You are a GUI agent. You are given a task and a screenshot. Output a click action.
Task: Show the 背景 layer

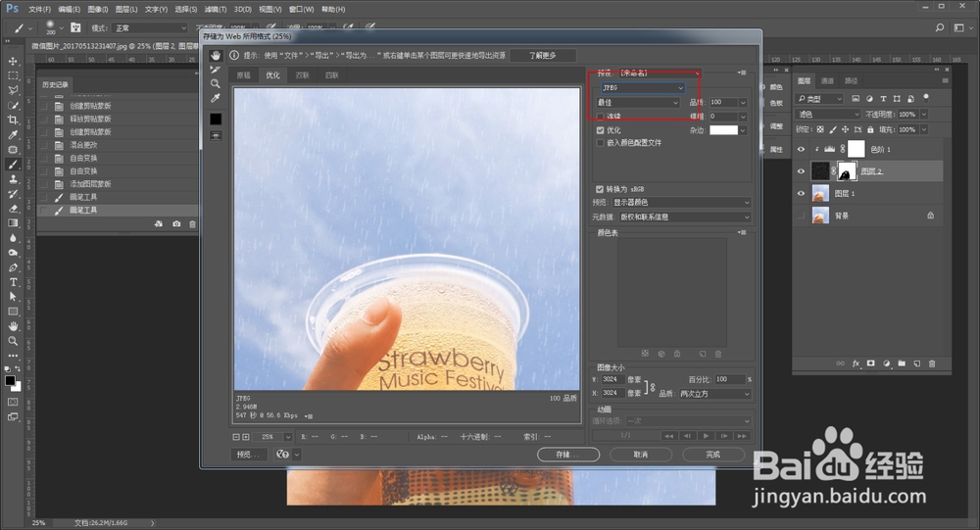(x=801, y=216)
